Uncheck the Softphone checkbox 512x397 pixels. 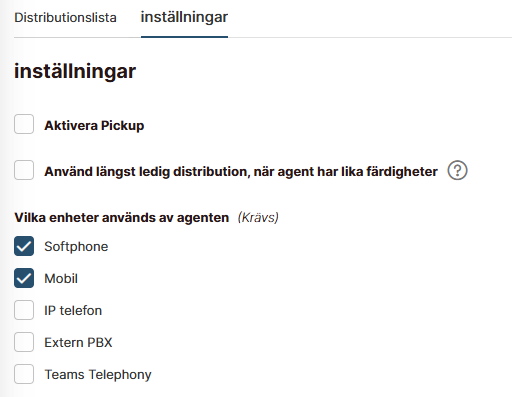[24, 246]
